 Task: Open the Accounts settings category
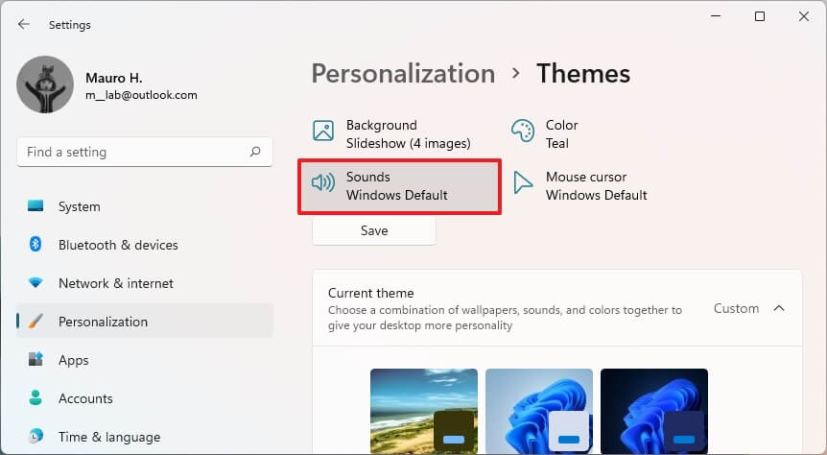coord(145,399)
